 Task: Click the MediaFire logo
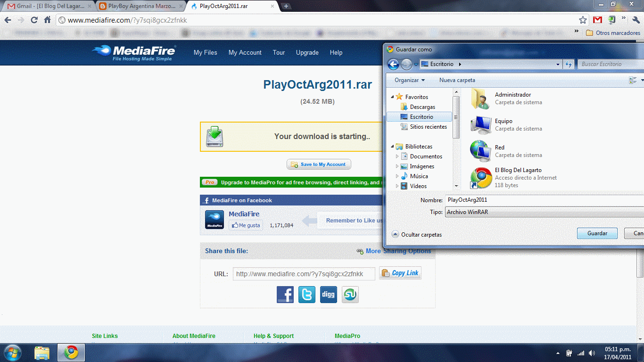click(134, 53)
